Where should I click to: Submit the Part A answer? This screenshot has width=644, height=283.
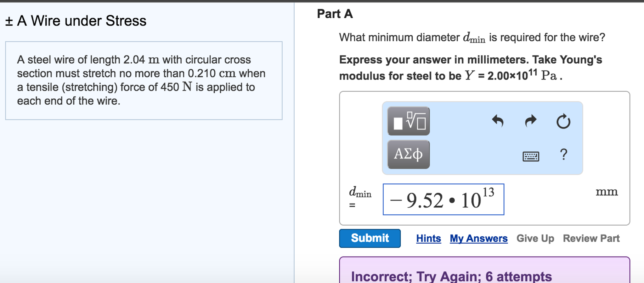[x=370, y=238]
